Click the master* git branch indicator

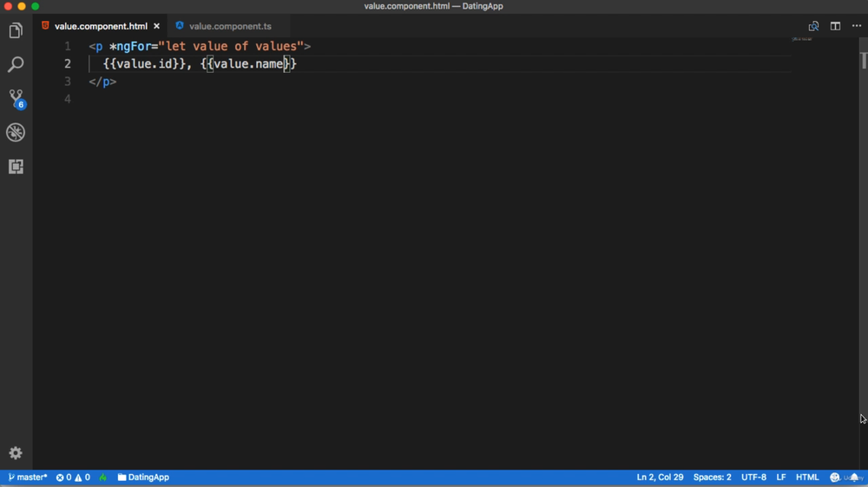28,477
